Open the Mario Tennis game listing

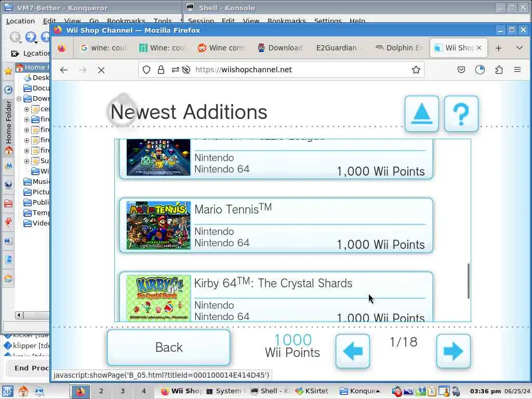276,225
